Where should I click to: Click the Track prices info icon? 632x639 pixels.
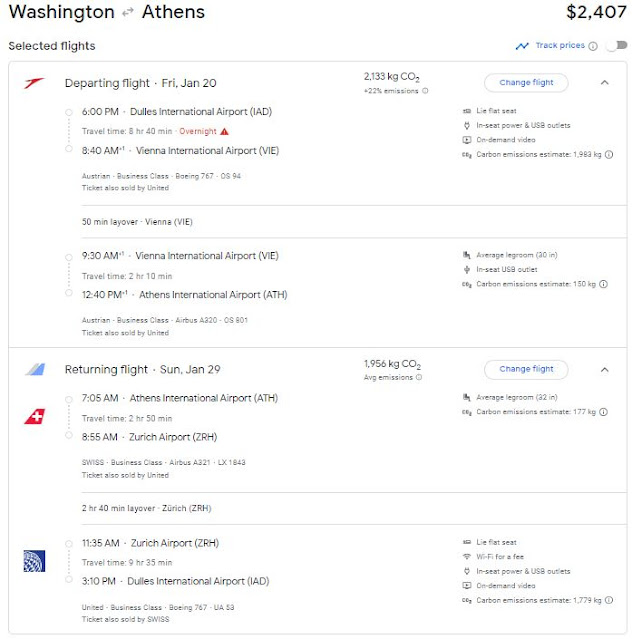(594, 46)
